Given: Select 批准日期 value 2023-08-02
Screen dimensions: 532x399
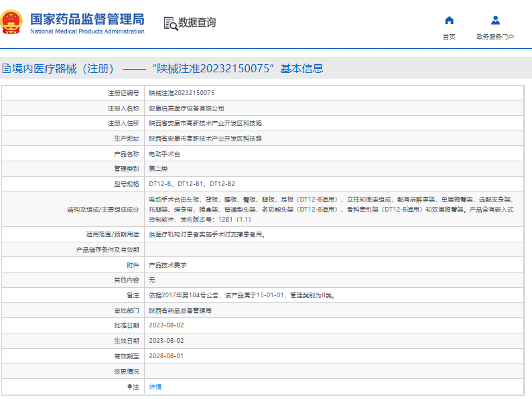Looking at the screenshot, I should [x=166, y=325].
